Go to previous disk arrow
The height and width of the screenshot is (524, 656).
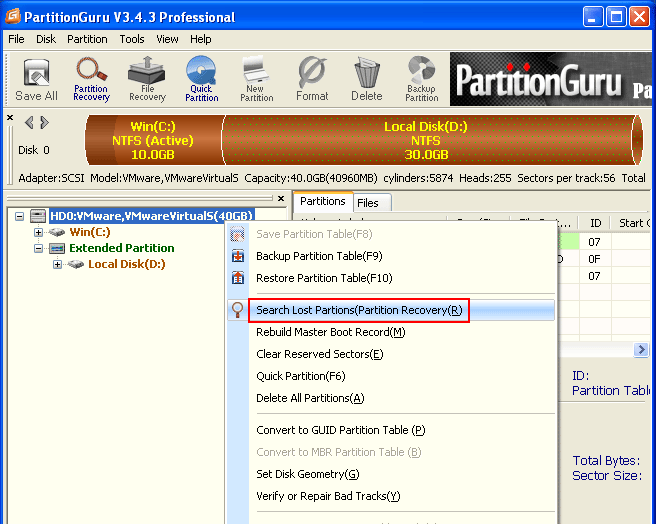pos(29,123)
